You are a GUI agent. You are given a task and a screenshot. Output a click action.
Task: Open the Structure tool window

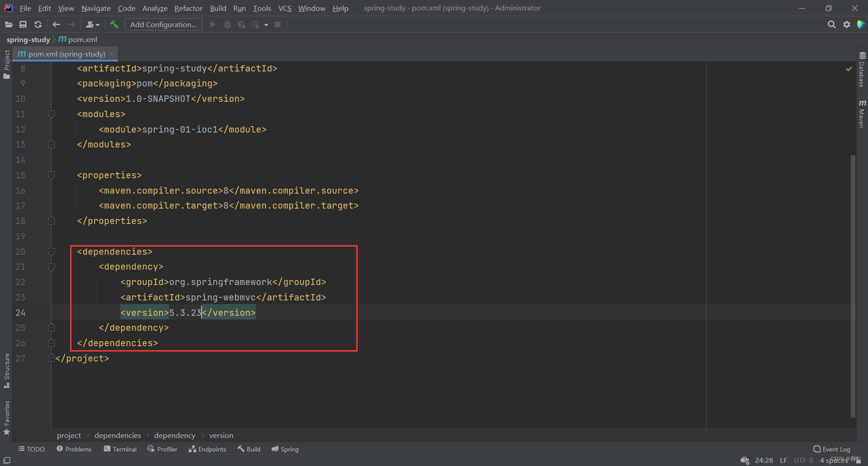click(x=6, y=371)
